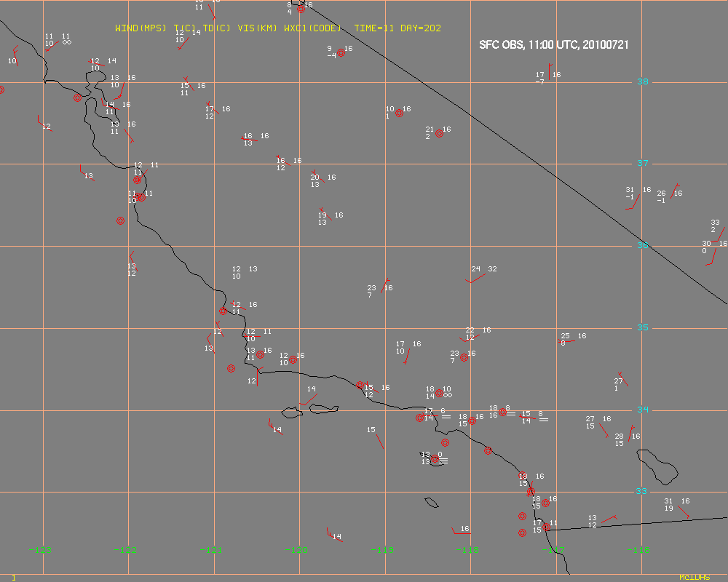
Task: Click the VIS(KM) legend label
Action: coord(257,28)
